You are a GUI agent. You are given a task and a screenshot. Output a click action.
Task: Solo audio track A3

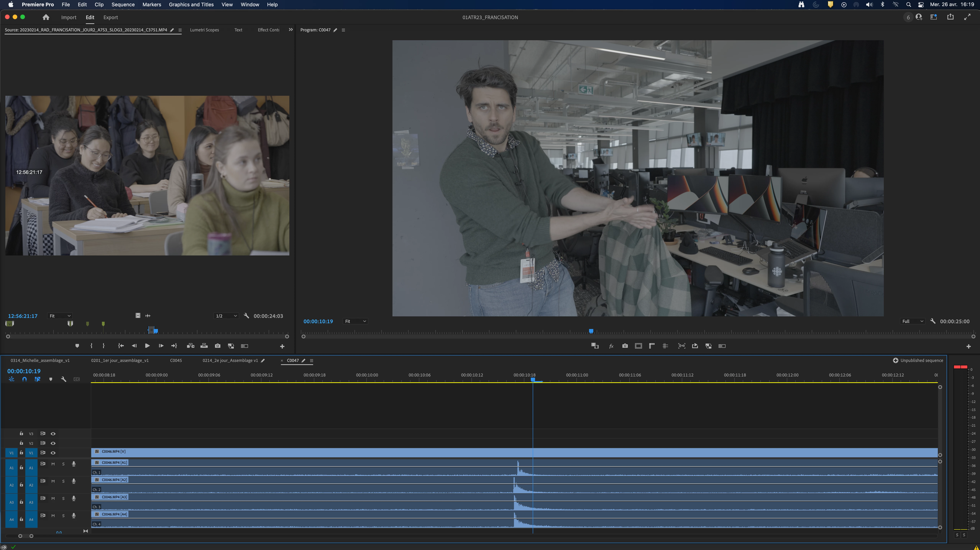[x=63, y=498]
